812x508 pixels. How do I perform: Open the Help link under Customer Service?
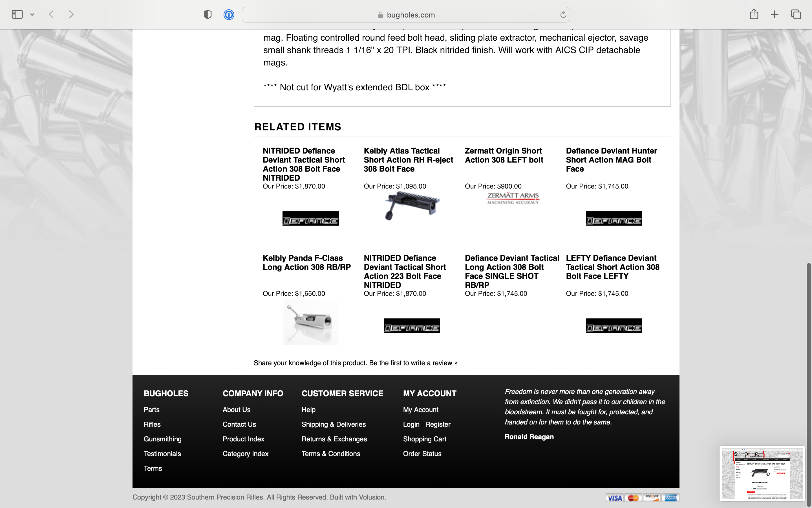coord(308,410)
